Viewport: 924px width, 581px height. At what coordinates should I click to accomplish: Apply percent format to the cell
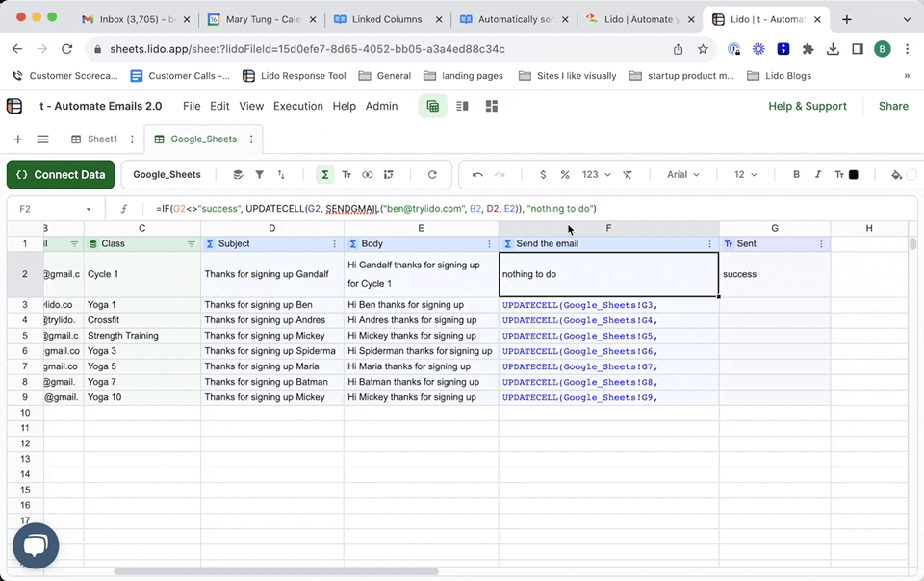pos(565,175)
